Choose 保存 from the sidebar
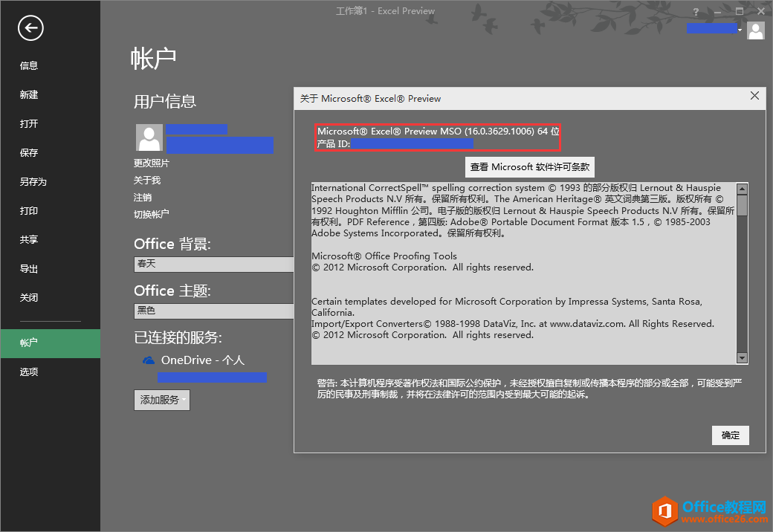This screenshot has height=532, width=773. pyautogui.click(x=28, y=153)
